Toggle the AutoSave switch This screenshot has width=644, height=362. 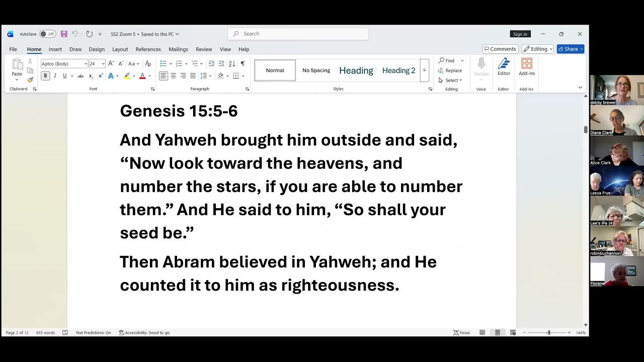click(x=47, y=34)
